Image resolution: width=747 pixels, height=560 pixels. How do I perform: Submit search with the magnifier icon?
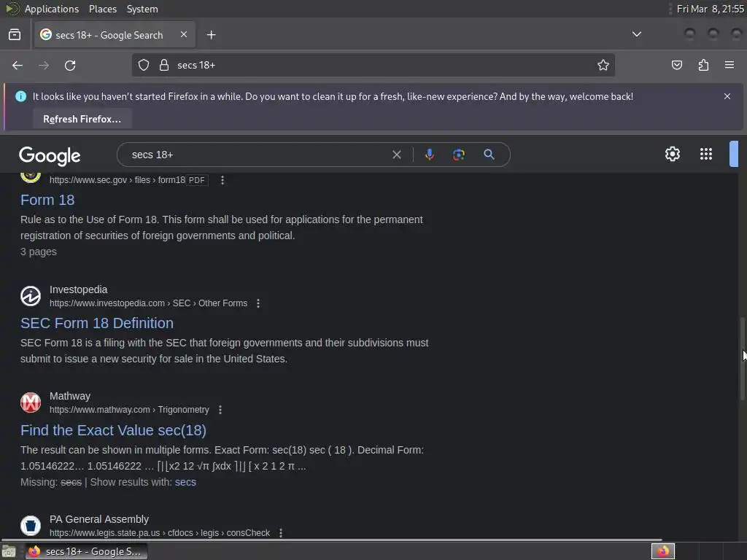coord(489,155)
